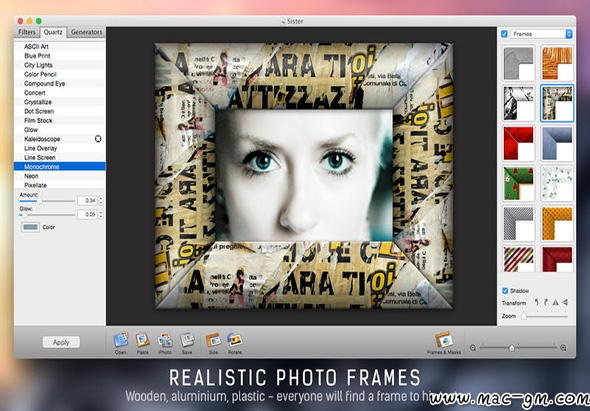Click the Amount value stepper arrows
The image size is (590, 411).
click(x=100, y=200)
